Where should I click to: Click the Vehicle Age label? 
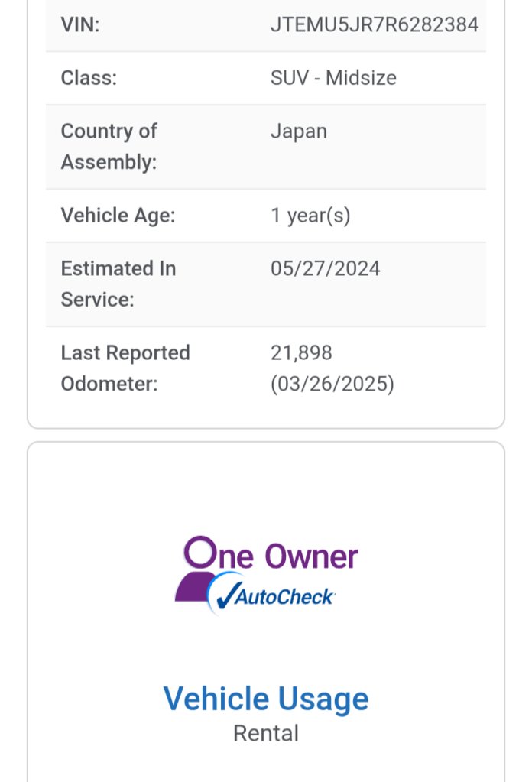pyautogui.click(x=118, y=216)
